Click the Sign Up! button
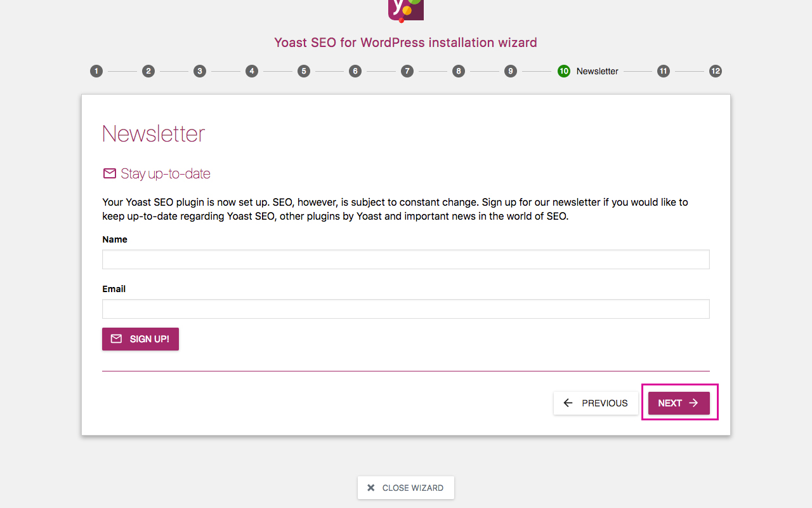The width and height of the screenshot is (812, 508). point(140,339)
